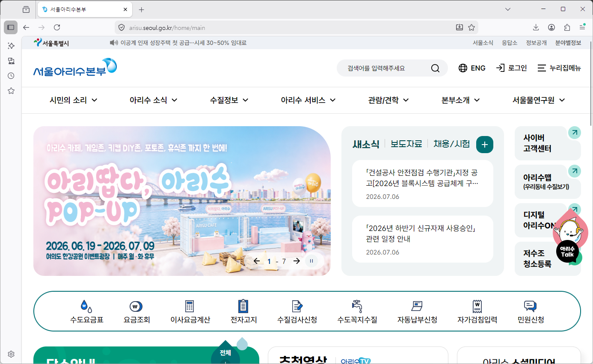Open the 아리수맵 card
The image size is (593, 364).
[x=548, y=182]
